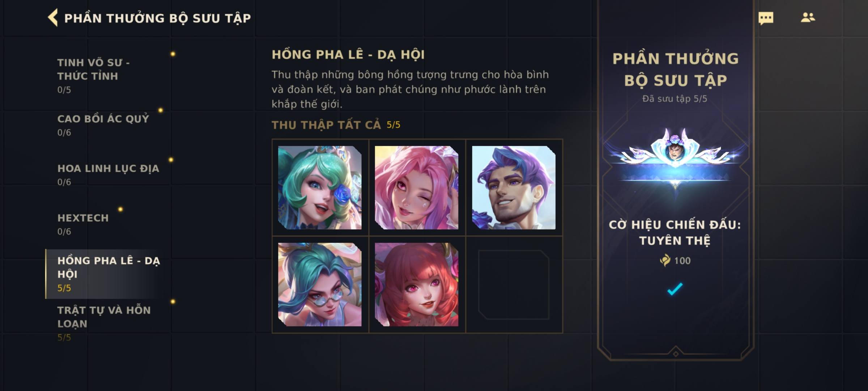Open the friends list icon
The width and height of the screenshot is (868, 391).
pos(808,17)
